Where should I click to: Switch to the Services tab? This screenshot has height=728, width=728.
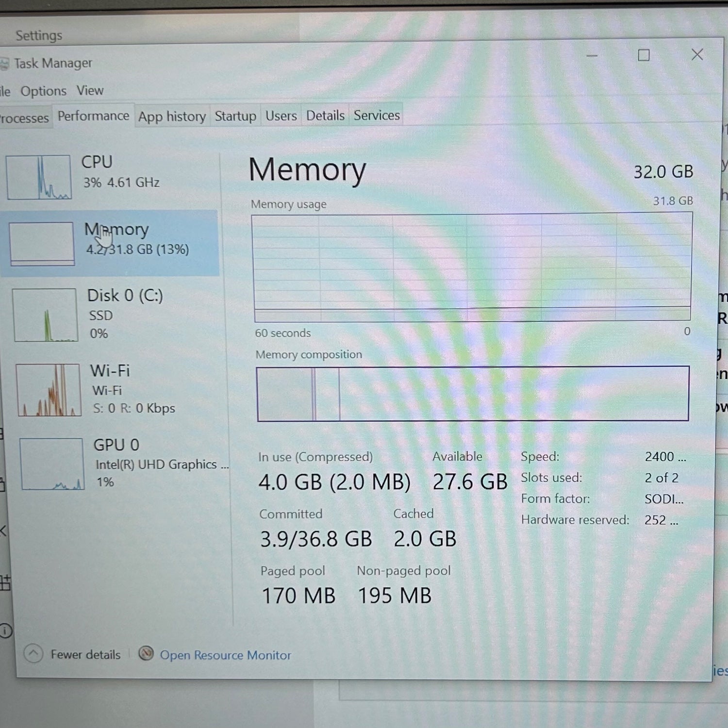click(377, 115)
